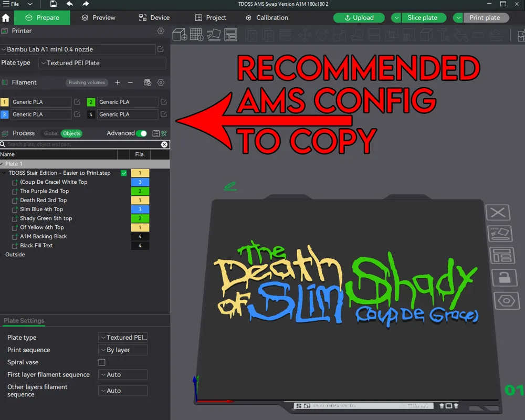Click filament 2 green color swatch
Image resolution: width=525 pixels, height=420 pixels.
click(x=91, y=102)
